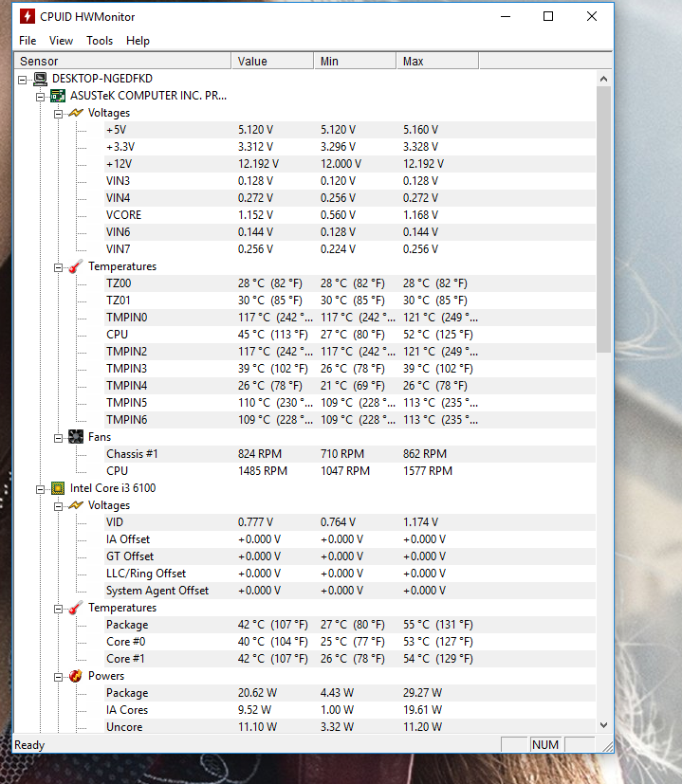Click the Intel Core i3 Voltages icon
682x784 pixels.
[76, 505]
